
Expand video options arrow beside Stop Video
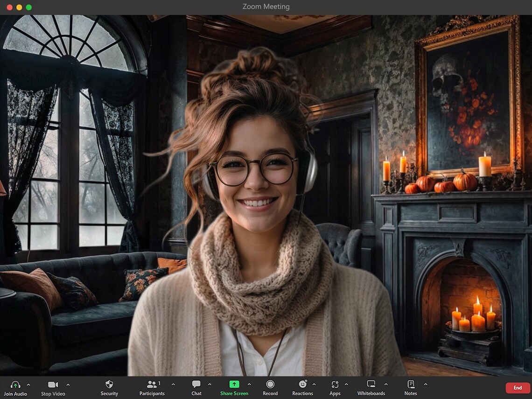click(x=68, y=385)
